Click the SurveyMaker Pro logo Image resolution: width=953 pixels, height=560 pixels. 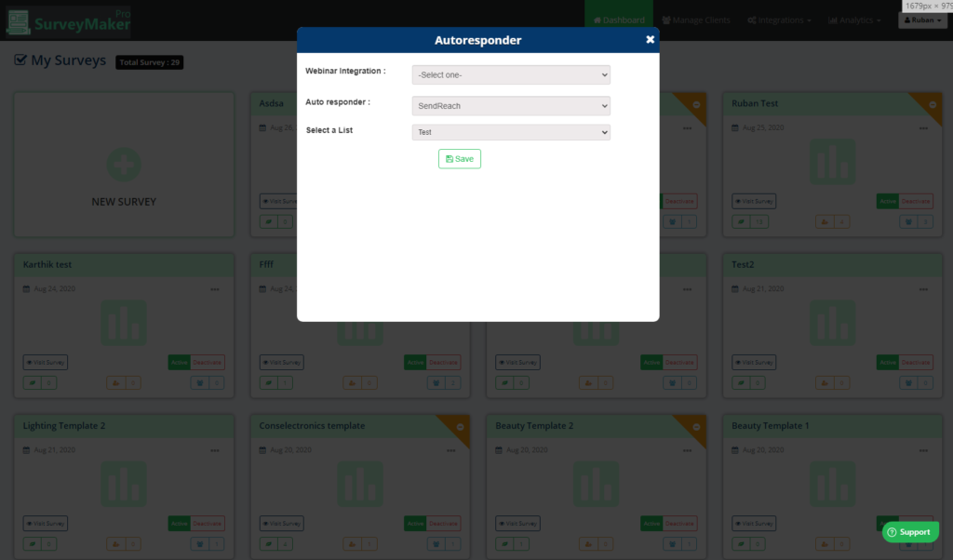[68, 22]
